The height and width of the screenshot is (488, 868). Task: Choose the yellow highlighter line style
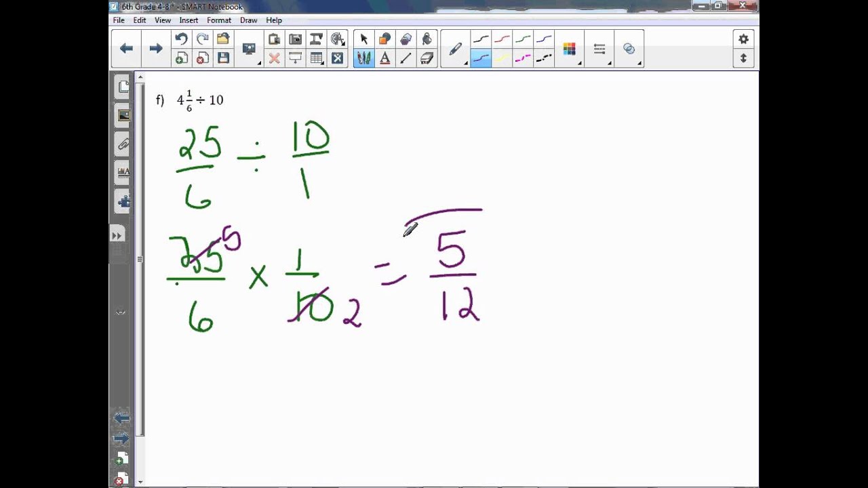[502, 58]
